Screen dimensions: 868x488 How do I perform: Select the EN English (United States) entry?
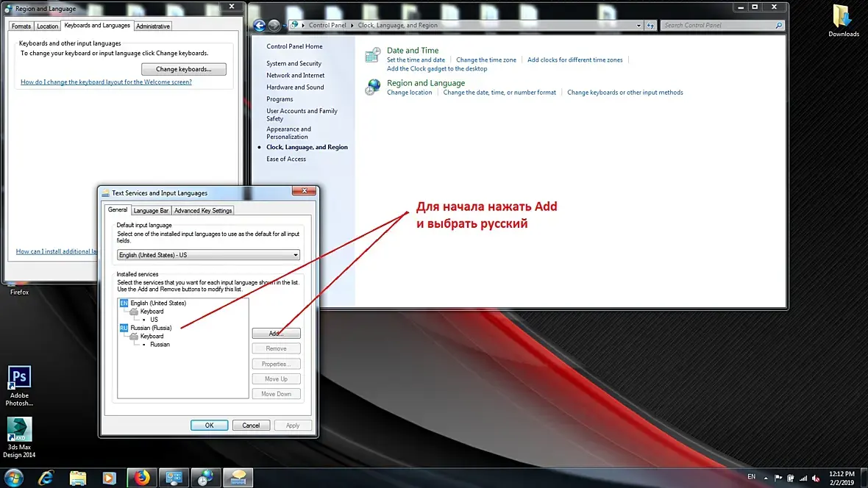[x=153, y=304]
